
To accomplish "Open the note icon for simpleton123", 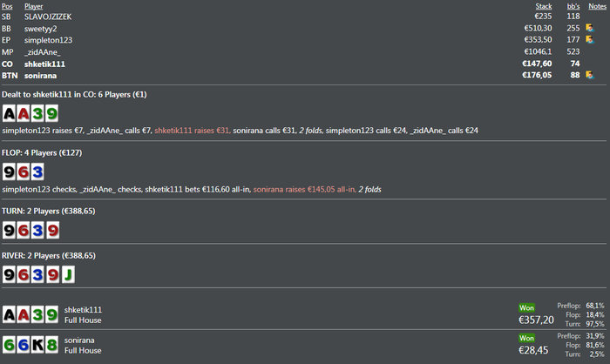I will coord(590,39).
